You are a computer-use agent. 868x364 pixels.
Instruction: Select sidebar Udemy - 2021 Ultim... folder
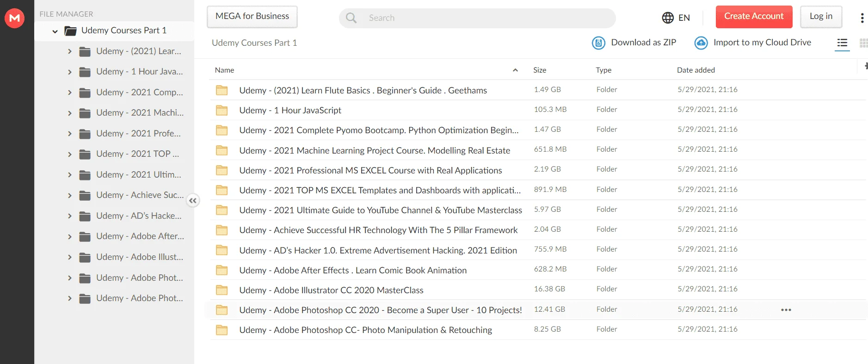point(138,175)
